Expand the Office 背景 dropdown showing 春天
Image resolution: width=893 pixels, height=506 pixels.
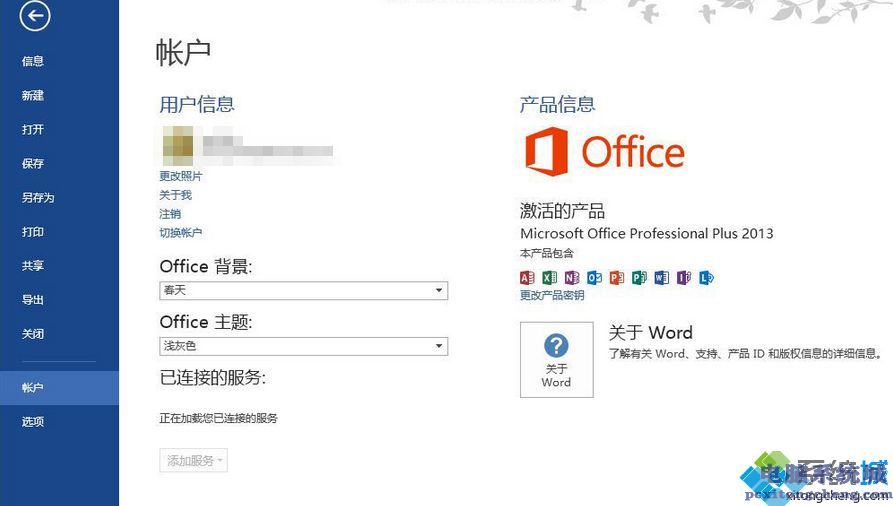(304, 291)
